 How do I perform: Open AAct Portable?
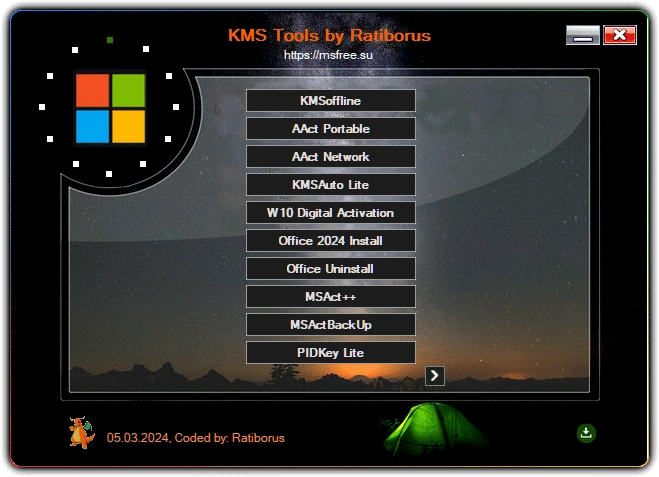[x=331, y=129]
